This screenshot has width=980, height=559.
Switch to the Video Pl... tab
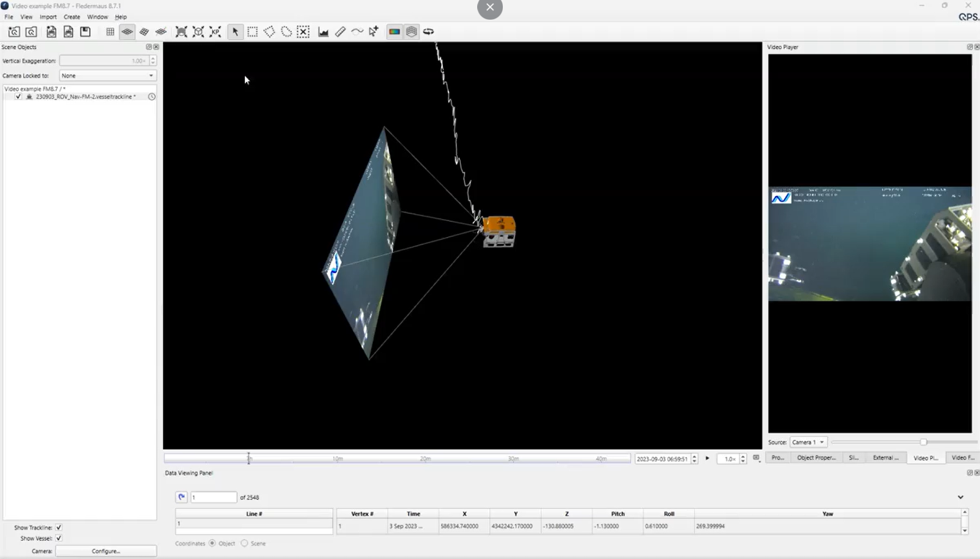[x=926, y=458]
